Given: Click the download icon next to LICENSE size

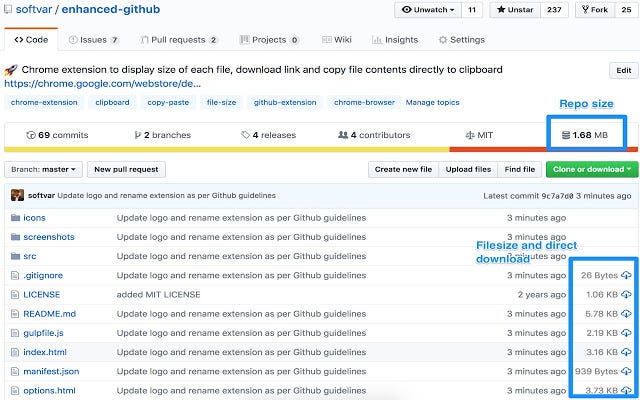Looking at the screenshot, I should (626, 294).
